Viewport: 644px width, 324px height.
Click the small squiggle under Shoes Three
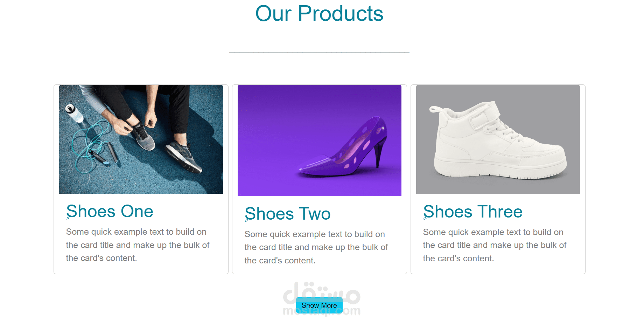tap(425, 219)
